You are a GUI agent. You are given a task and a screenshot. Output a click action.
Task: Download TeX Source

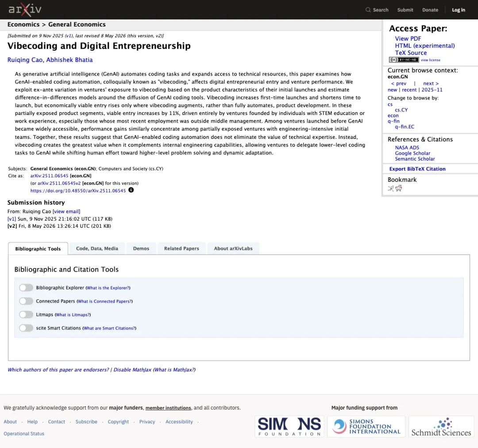pyautogui.click(x=411, y=53)
